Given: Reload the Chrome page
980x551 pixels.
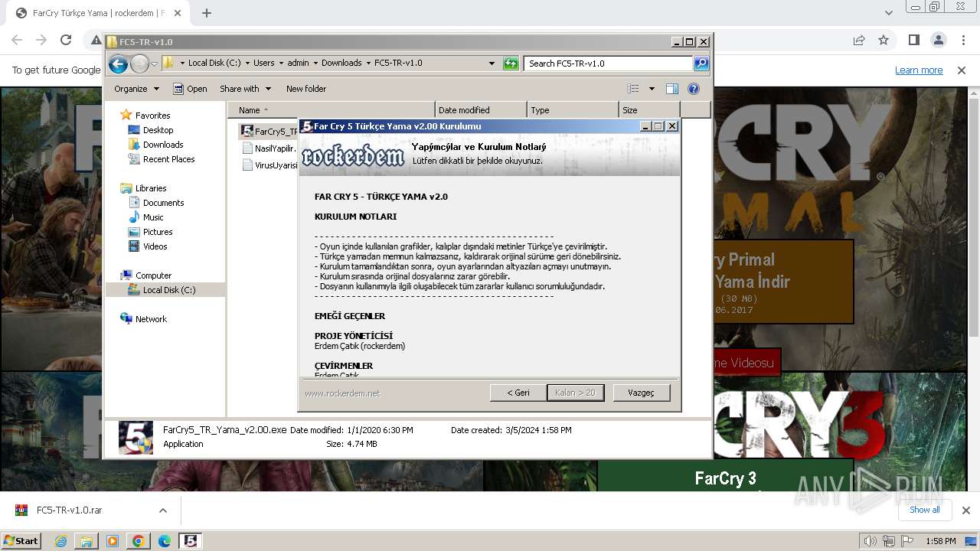Looking at the screenshot, I should tap(66, 40).
